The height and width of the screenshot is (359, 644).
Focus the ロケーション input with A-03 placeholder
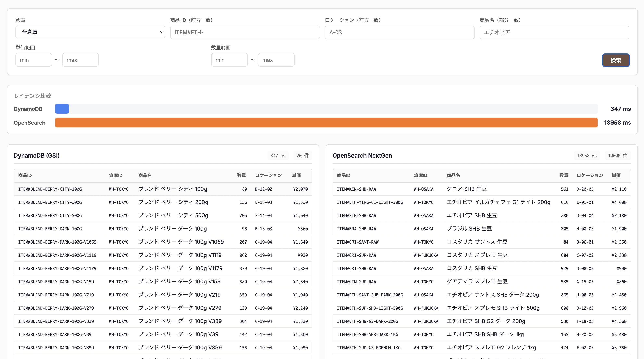399,32
